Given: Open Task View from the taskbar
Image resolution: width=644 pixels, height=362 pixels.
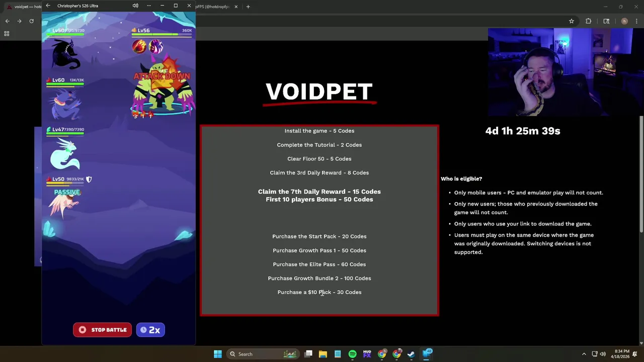Looking at the screenshot, I should 308,354.
